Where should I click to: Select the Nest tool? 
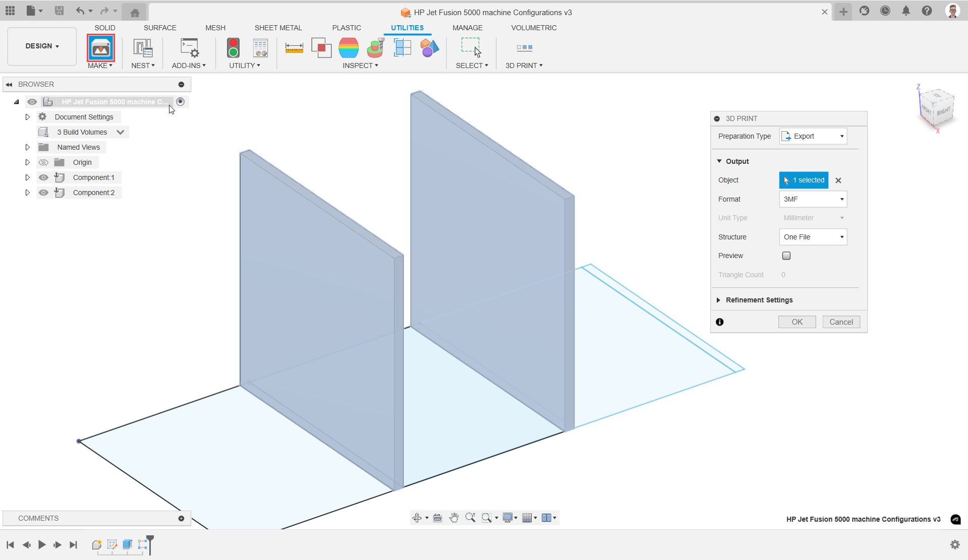143,48
